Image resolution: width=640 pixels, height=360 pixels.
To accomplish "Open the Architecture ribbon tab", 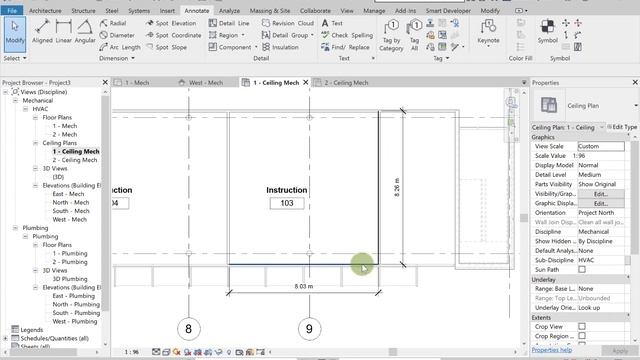I will click(45, 11).
